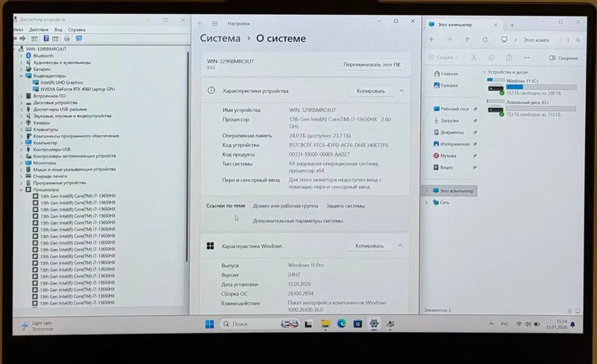Open Галерея in Explorer sidebar
The width and height of the screenshot is (597, 364).
pos(446,86)
